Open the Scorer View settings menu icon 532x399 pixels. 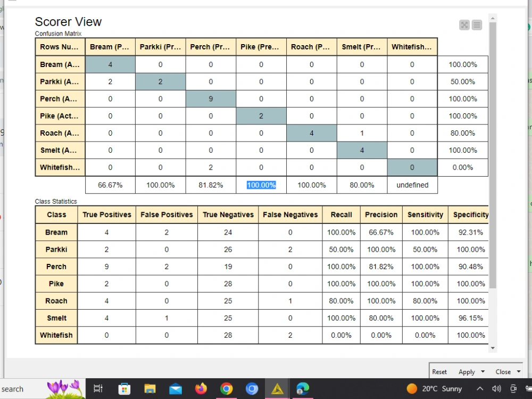477,25
